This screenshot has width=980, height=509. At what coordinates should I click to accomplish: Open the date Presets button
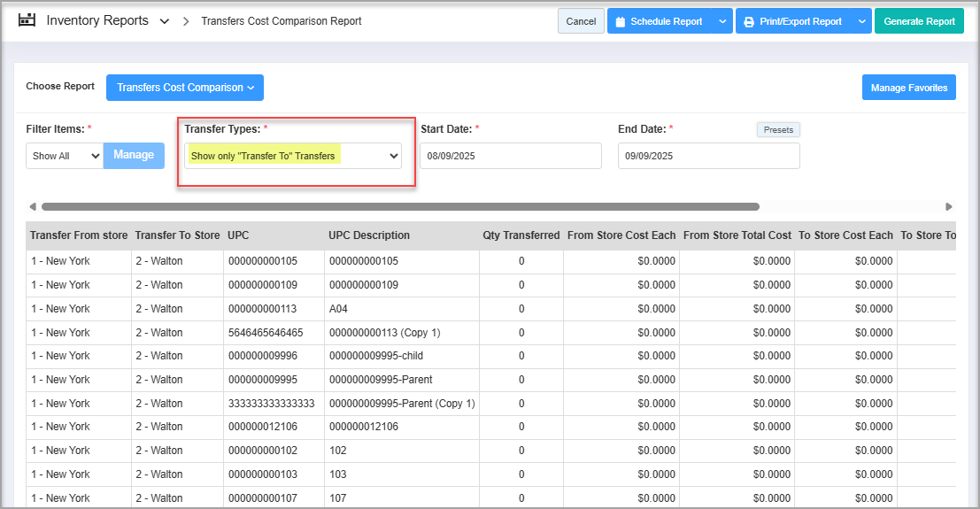[x=778, y=130]
